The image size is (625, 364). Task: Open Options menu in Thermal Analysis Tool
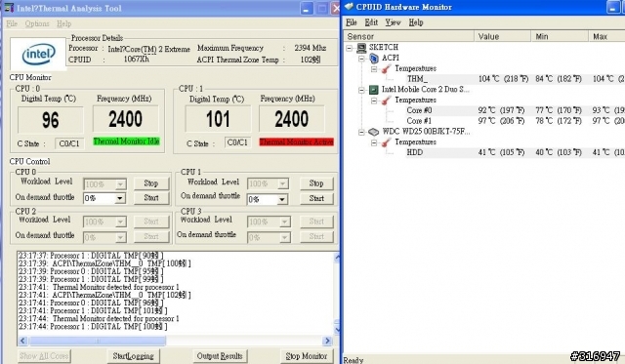click(37, 23)
